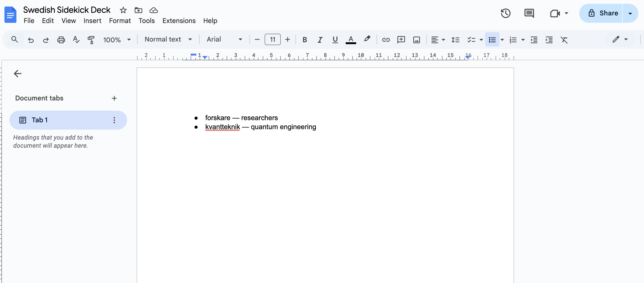The width and height of the screenshot is (644, 283).
Task: Expand the 100% zoom dropdown
Action: (x=117, y=40)
